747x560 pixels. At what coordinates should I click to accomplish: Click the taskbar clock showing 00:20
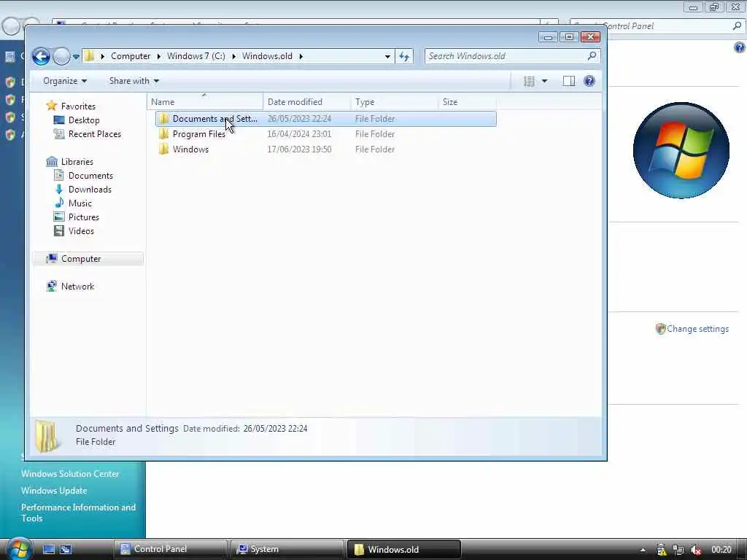(x=721, y=550)
